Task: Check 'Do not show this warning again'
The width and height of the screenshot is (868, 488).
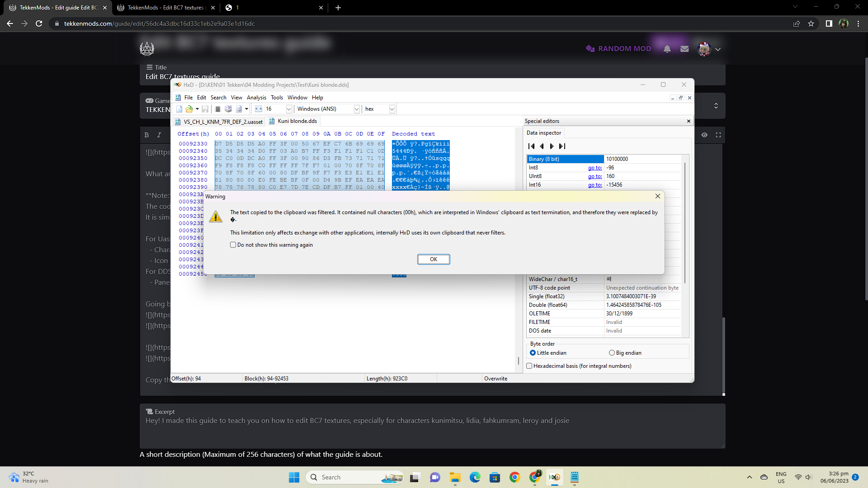Action: [233, 245]
